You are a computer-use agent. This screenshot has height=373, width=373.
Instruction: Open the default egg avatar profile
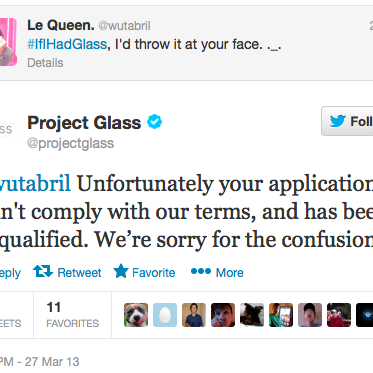[x=165, y=315]
